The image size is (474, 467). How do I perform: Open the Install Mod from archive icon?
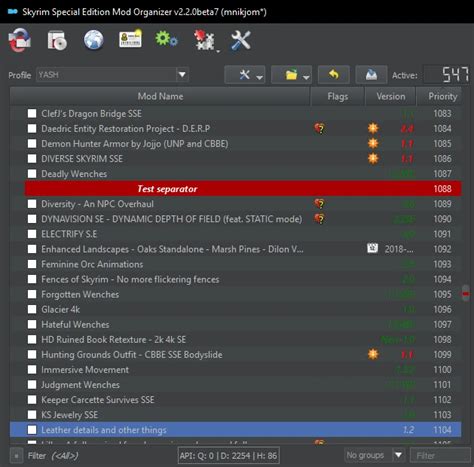click(57, 41)
